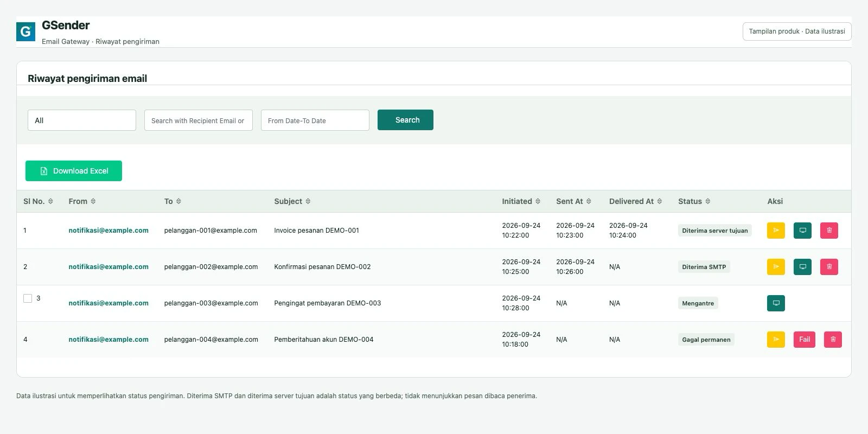Select recipient pelanggan-002@example.com
Screen dimensions: 868x434
(x=211, y=267)
